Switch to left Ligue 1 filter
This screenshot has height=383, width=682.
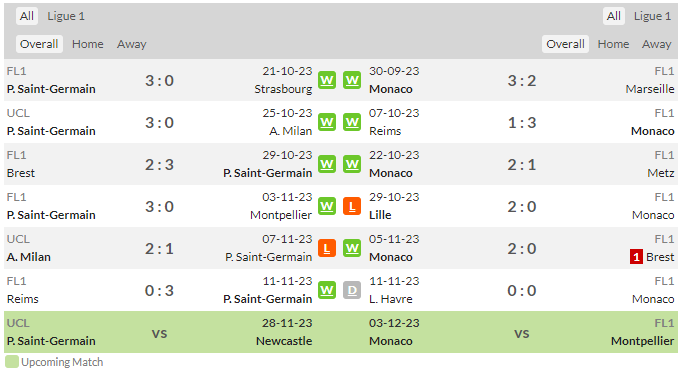coord(66,16)
